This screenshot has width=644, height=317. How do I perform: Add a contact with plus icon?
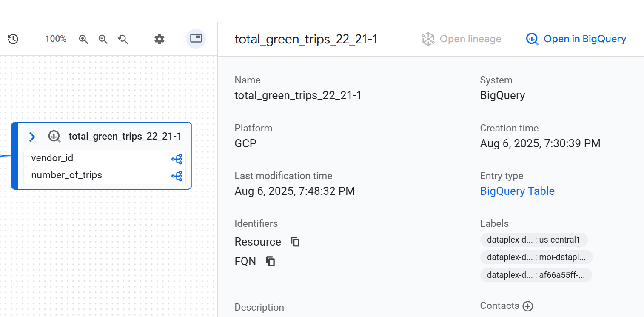pyautogui.click(x=528, y=306)
